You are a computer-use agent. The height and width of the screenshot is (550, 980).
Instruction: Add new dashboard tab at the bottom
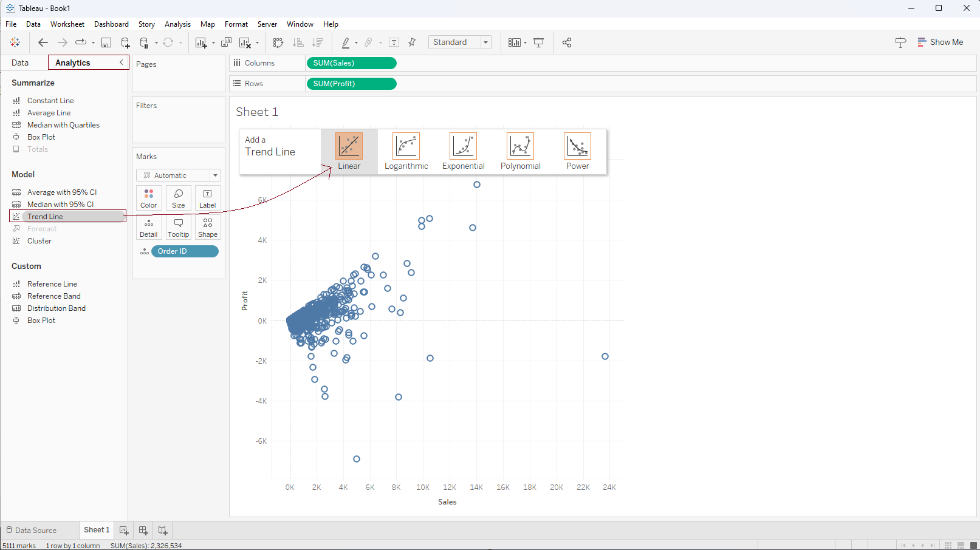143,531
